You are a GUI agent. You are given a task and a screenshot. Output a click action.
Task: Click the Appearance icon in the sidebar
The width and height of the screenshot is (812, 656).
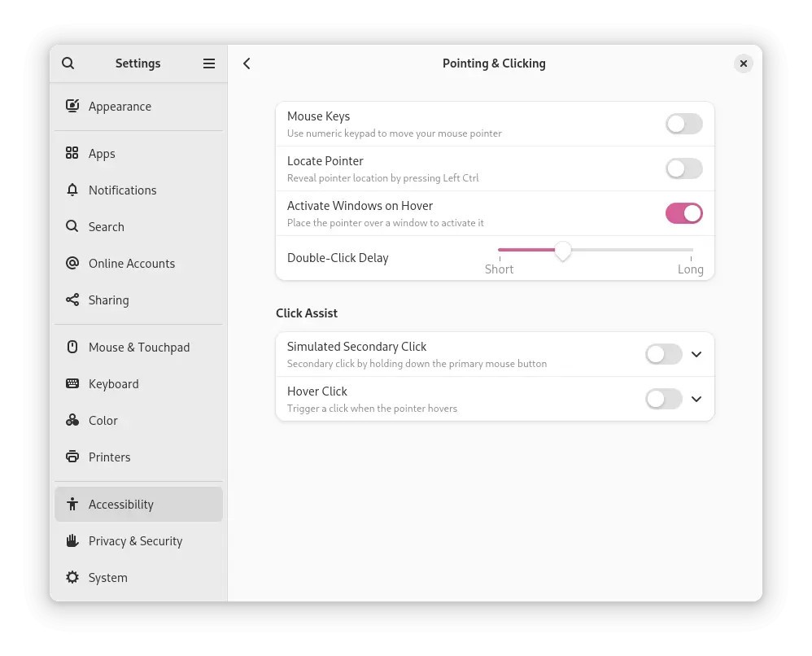[72, 107]
